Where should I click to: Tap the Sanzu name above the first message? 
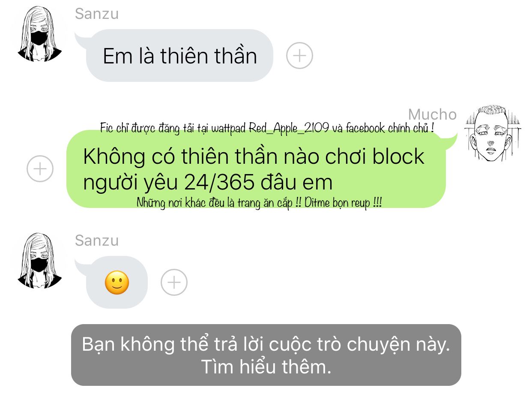click(97, 14)
